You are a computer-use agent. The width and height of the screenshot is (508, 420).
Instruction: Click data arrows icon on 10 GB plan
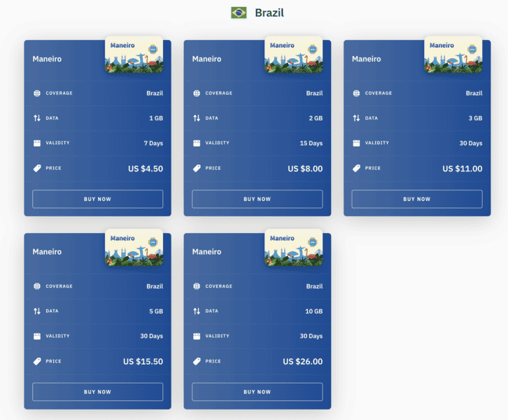[x=197, y=311]
